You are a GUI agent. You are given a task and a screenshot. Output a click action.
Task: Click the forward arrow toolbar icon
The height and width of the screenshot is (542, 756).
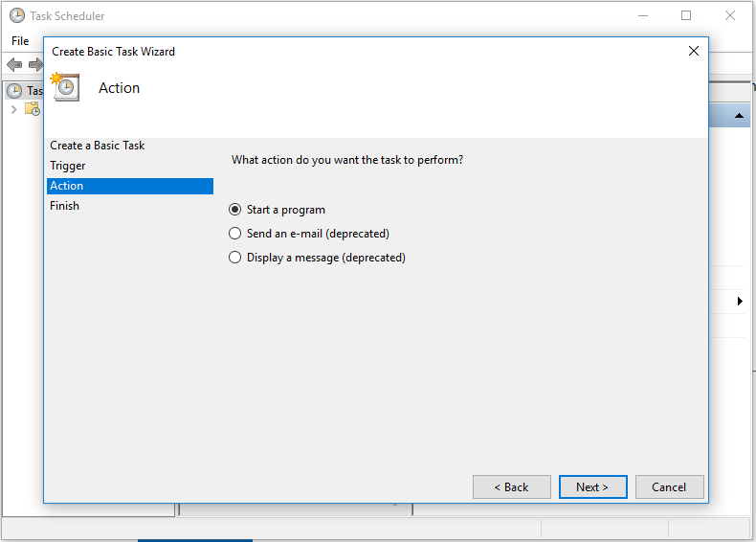click(35, 64)
